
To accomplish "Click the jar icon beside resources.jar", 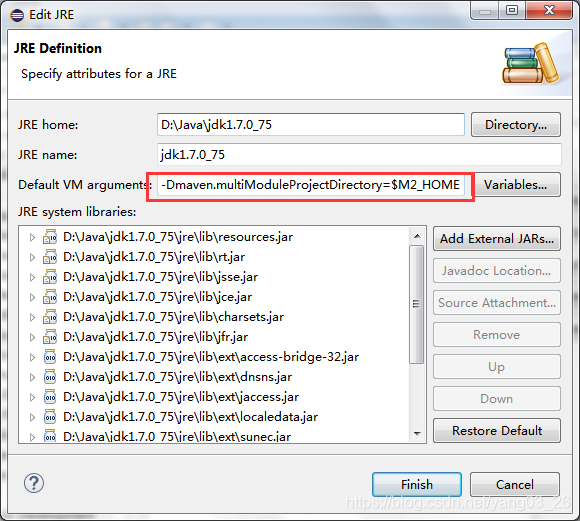I will point(50,237).
